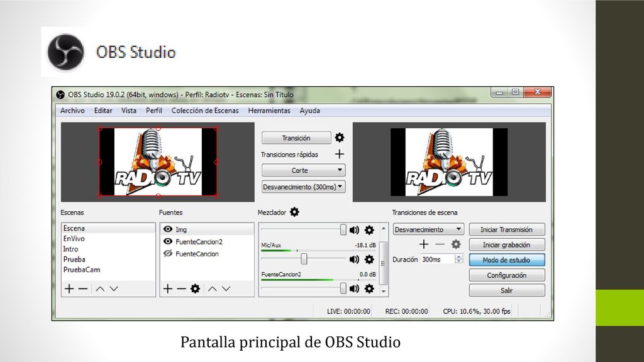Move selected source down in Fuentes
Viewport: 644px width, 362px height.
tap(226, 288)
